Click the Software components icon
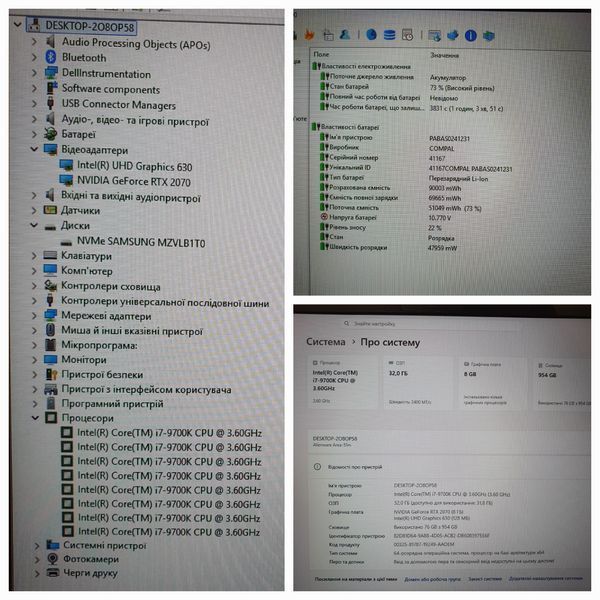 (x=51, y=88)
